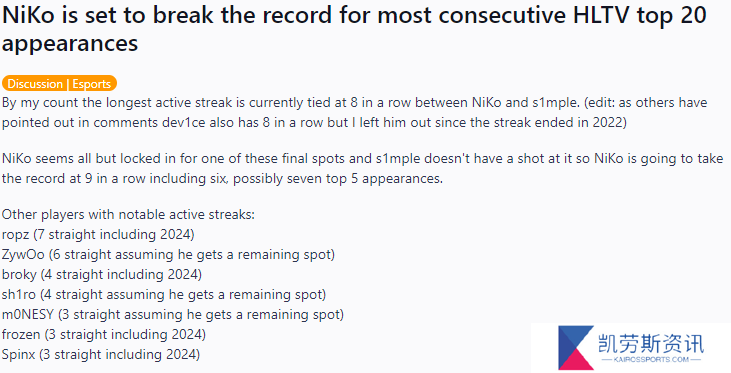731x373 pixels.
Task: Click the Chinese Kairos news watermark text
Action: (x=651, y=343)
